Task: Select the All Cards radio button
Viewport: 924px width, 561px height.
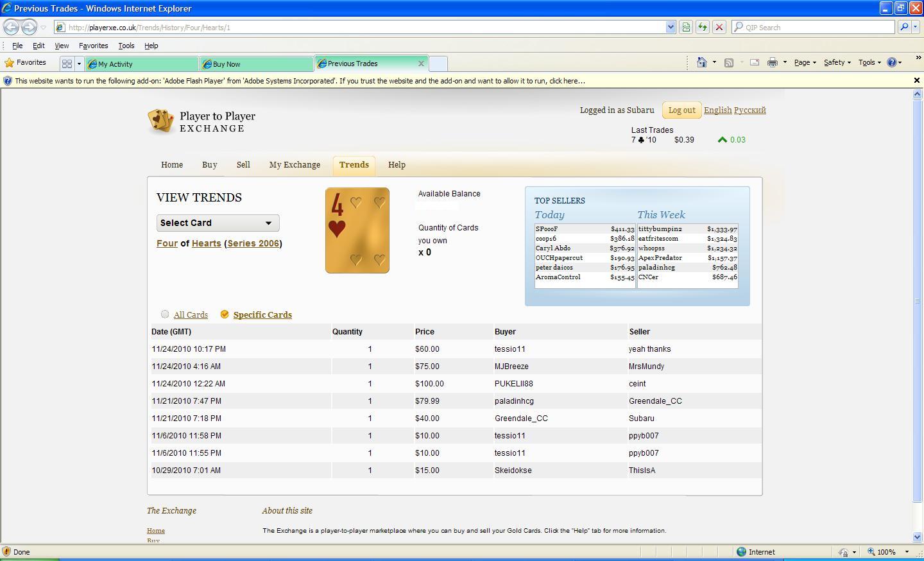Action: click(x=165, y=314)
